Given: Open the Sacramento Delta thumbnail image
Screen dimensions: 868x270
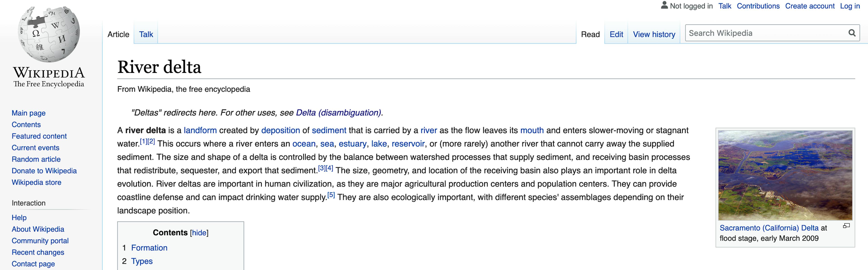Looking at the screenshot, I should pos(785,175).
